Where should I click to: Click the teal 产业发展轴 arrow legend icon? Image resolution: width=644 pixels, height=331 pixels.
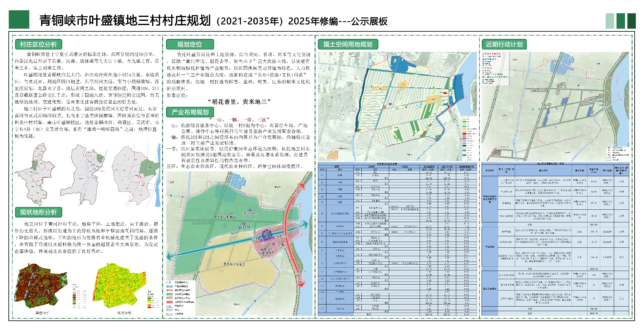[170, 286]
